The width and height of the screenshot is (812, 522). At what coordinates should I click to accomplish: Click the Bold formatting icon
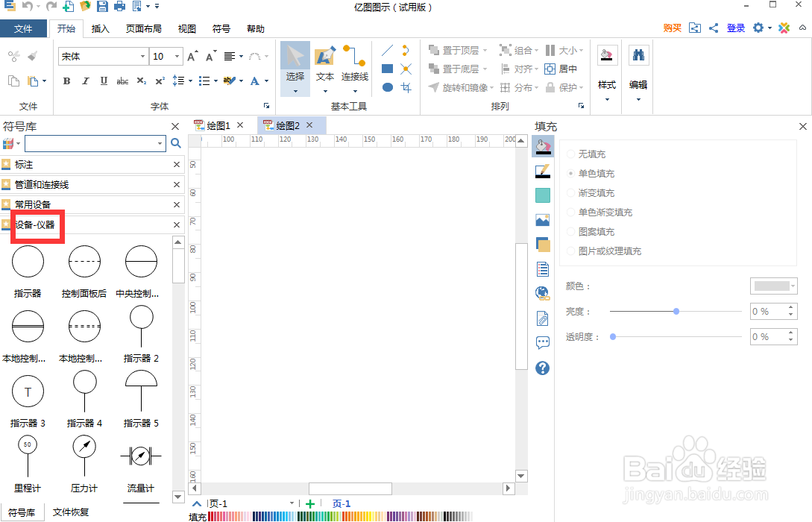click(67, 81)
